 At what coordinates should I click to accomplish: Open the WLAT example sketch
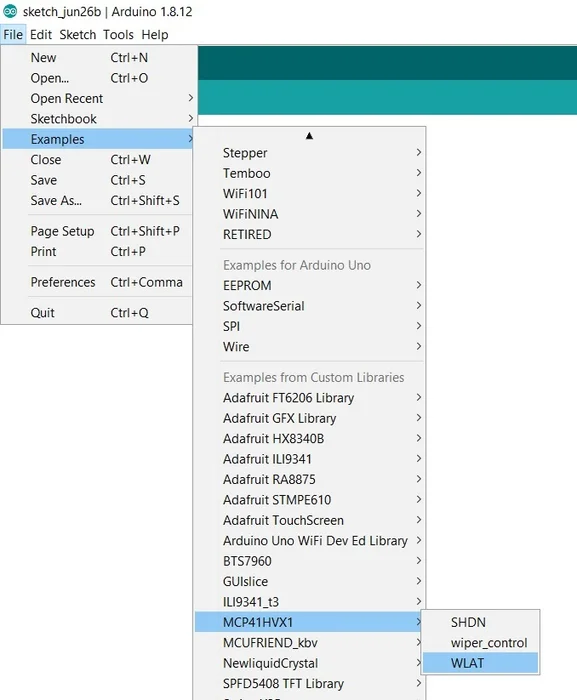(481, 663)
